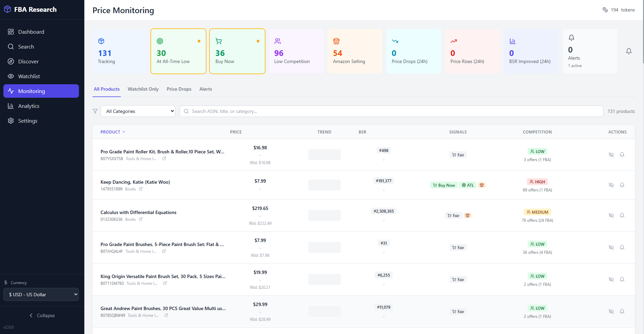
Task: Click the bell icon on King Origin row
Action: click(x=622, y=279)
